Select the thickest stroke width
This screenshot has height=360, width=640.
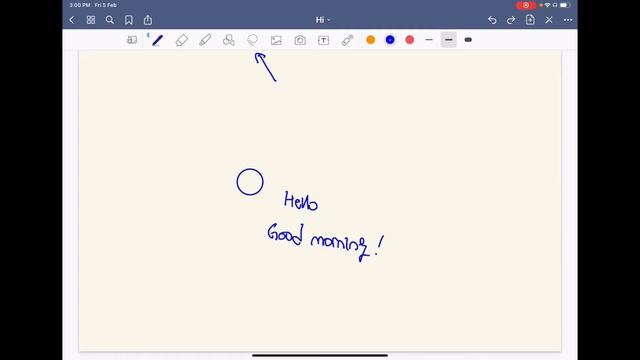[468, 40]
